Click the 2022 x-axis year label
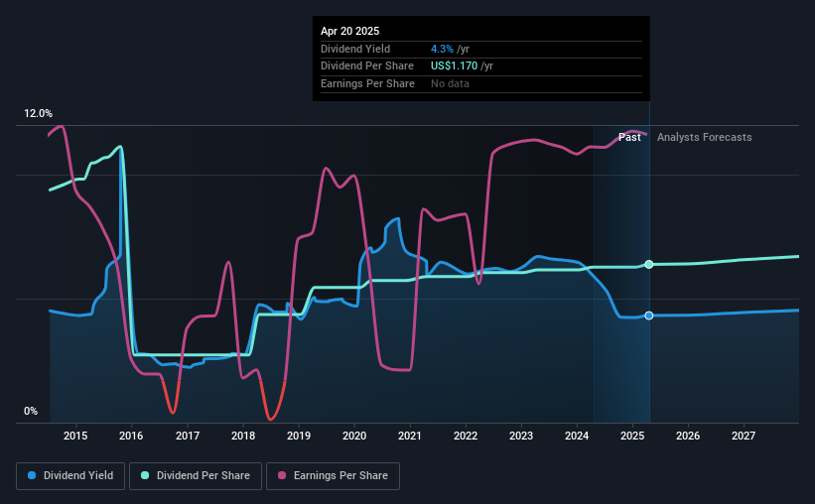815x504 pixels. (x=466, y=436)
